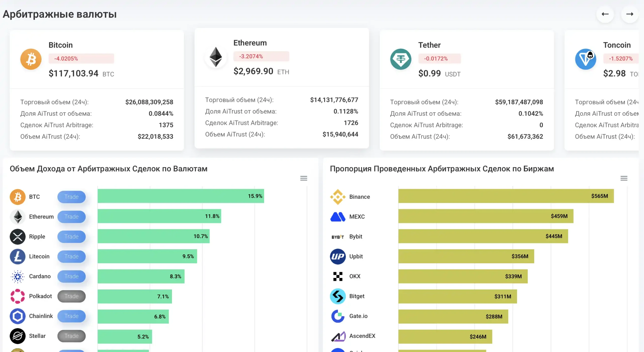This screenshot has width=644, height=352.
Task: Click the $311M Bitget bar
Action: [458, 297]
